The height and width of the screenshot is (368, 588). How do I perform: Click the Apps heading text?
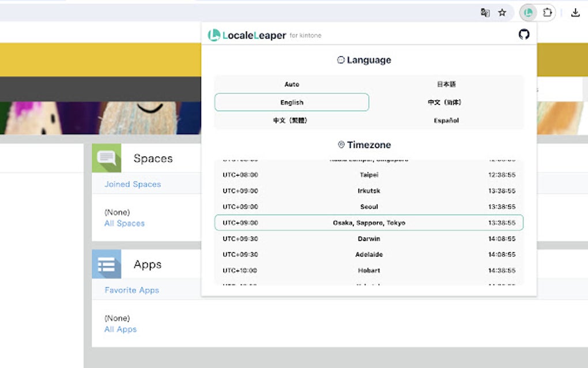[x=148, y=265]
